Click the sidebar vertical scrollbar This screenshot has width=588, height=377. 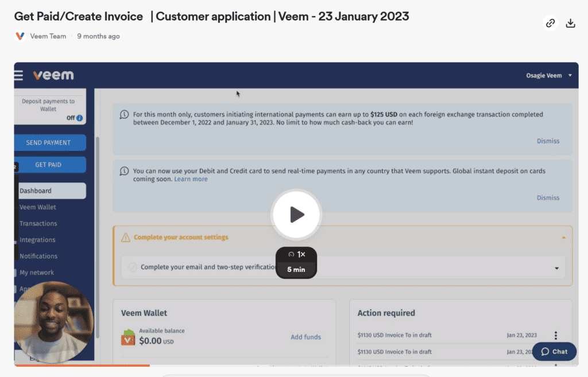[98, 237]
